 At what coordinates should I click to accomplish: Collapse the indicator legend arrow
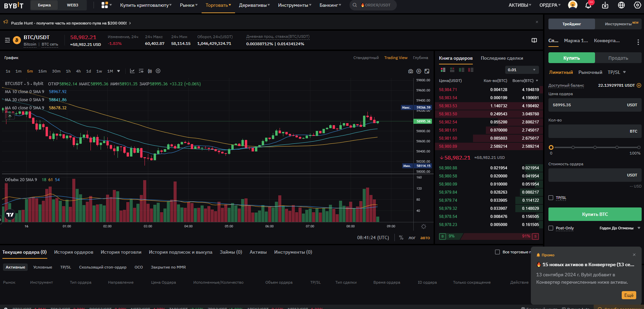coord(10,116)
